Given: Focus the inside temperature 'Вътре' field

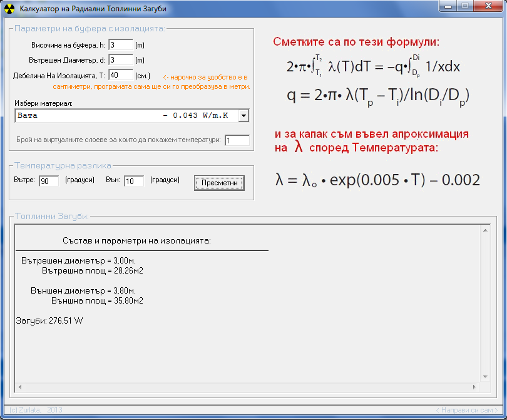Looking at the screenshot, I should coord(48,181).
